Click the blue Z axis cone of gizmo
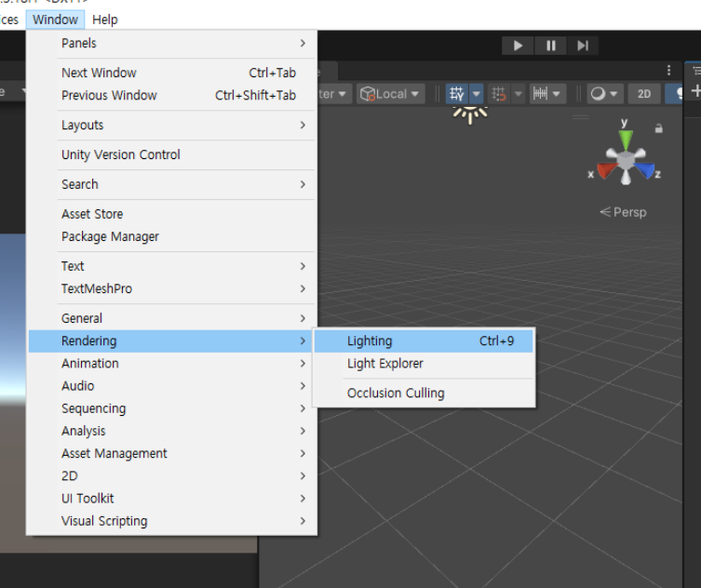 click(x=644, y=170)
